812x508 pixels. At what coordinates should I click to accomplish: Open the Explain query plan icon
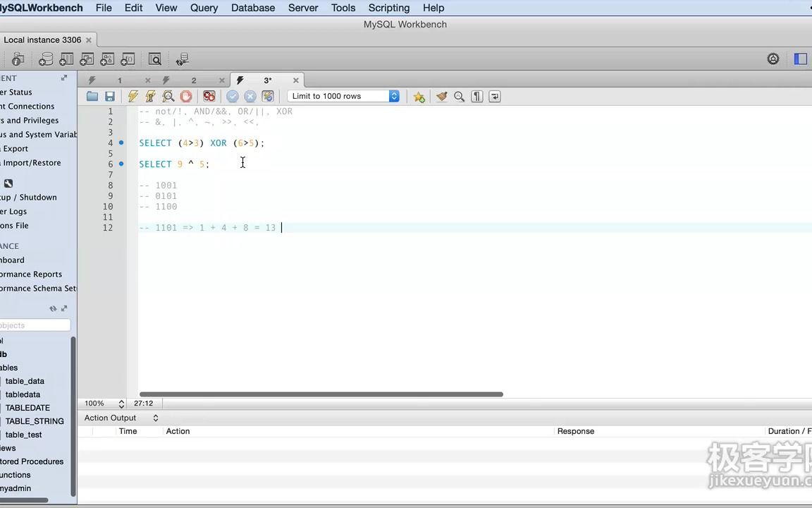(168, 96)
